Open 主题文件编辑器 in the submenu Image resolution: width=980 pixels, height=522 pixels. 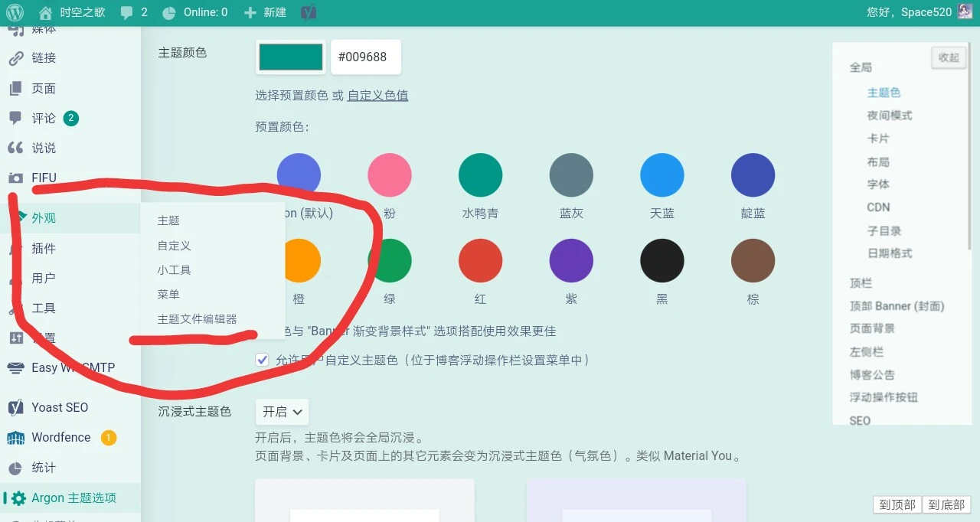[x=197, y=319]
